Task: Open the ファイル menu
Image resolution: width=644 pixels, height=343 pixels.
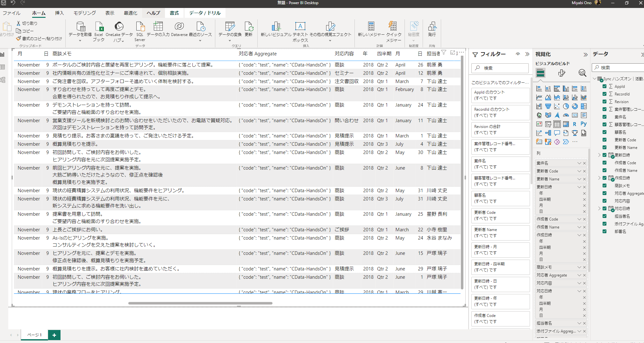Action: pos(11,13)
